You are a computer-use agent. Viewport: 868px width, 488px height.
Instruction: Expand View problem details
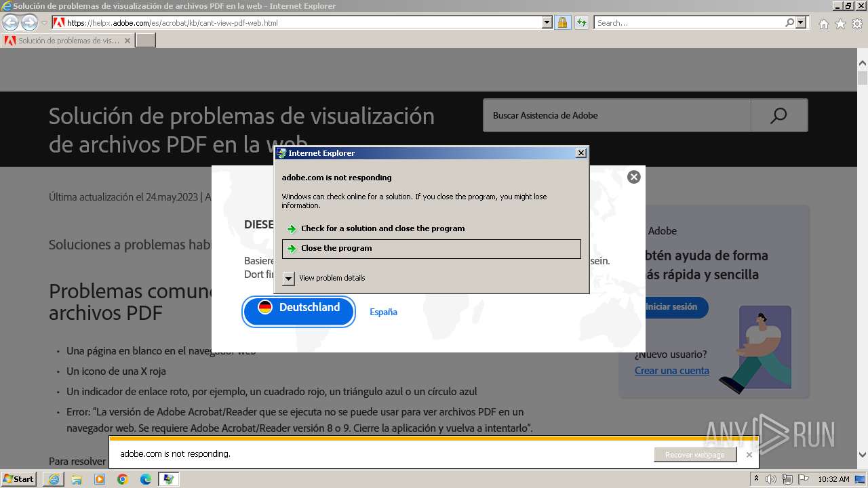[x=325, y=278]
